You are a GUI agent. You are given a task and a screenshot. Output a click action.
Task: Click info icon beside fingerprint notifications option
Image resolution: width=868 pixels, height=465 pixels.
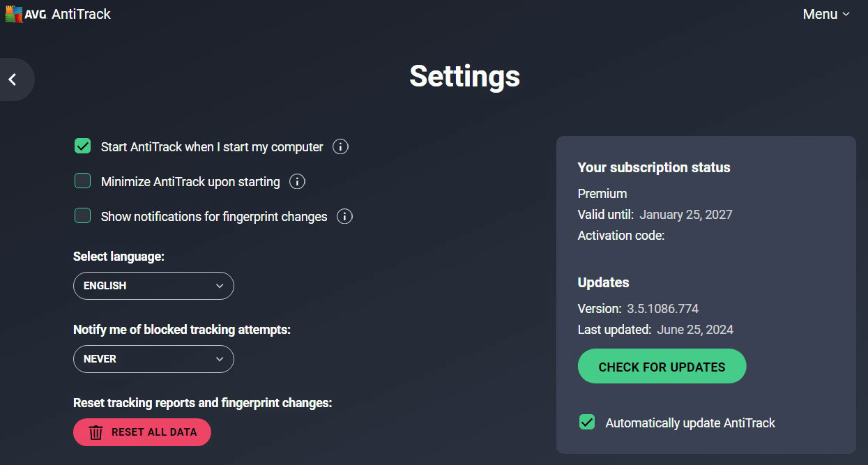click(x=344, y=217)
